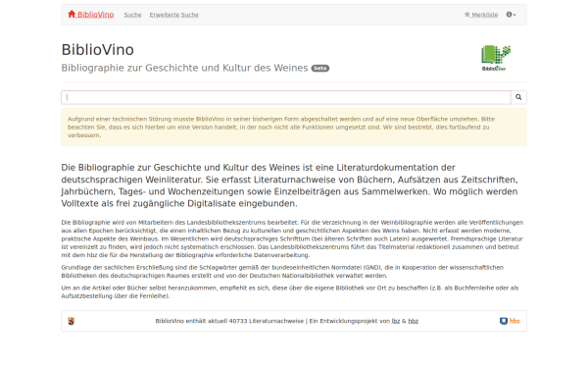Screen dimensions: 588x368
Task: Open the Erweiterte Suche link
Action: [174, 15]
